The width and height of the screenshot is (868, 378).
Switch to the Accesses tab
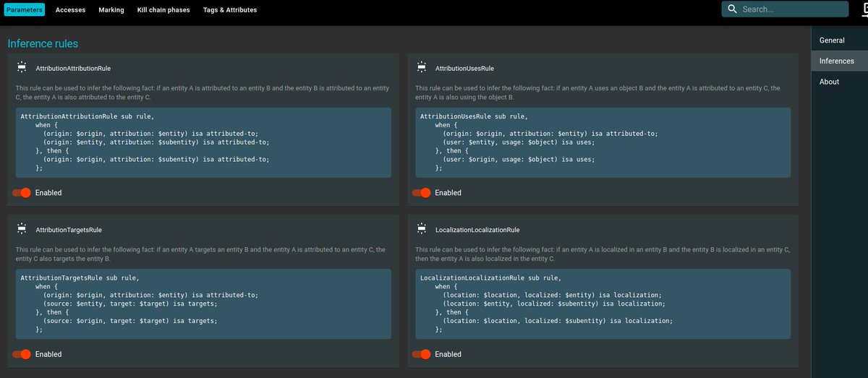[70, 10]
